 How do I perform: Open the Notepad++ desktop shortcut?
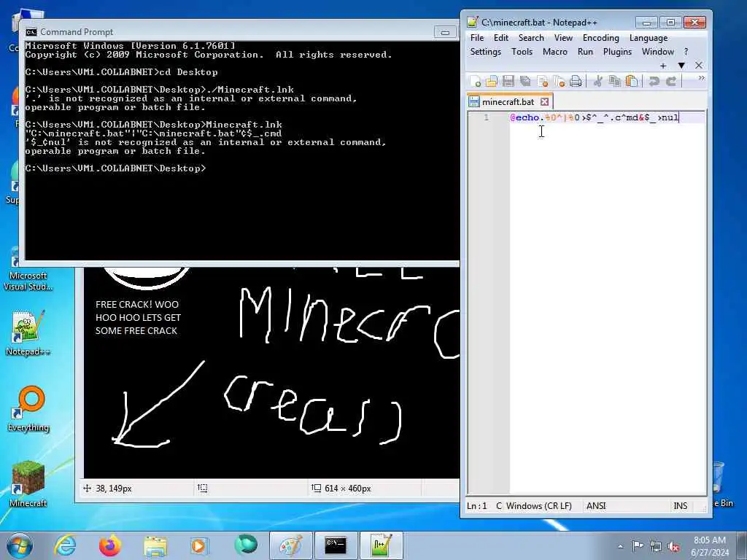tap(28, 333)
